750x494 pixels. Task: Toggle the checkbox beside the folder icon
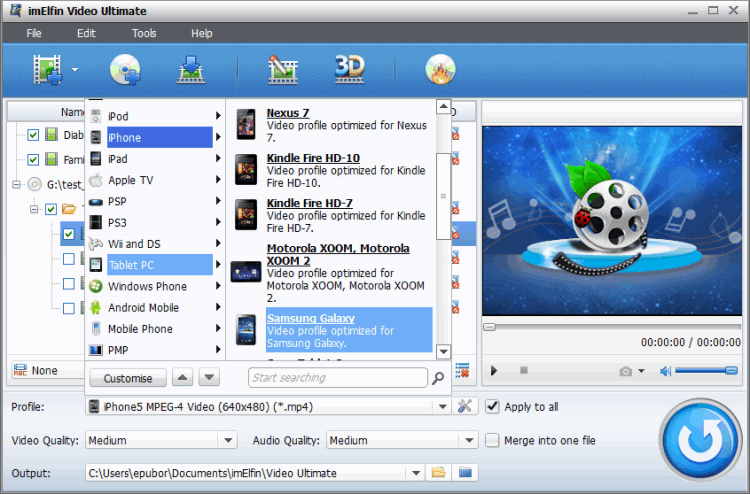point(51,209)
